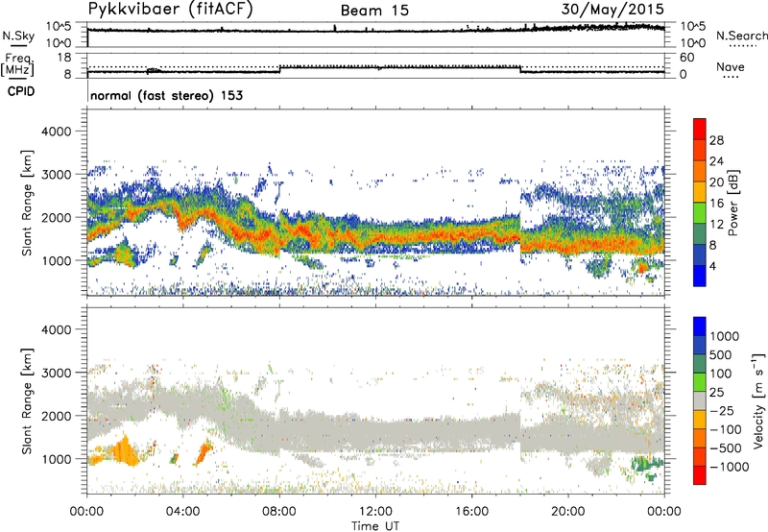Screen dimensions: 768x532
Task: Click the '500' value on velocity colorbar
Action: coord(723,354)
